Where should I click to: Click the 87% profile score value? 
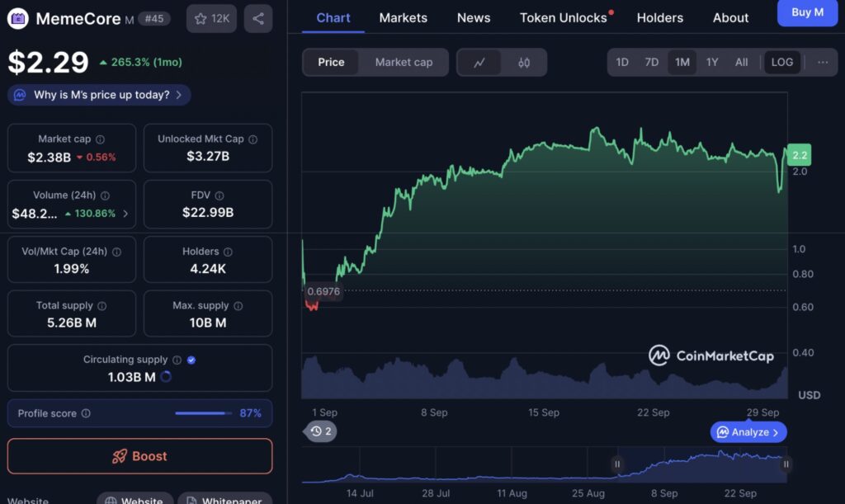coord(251,413)
